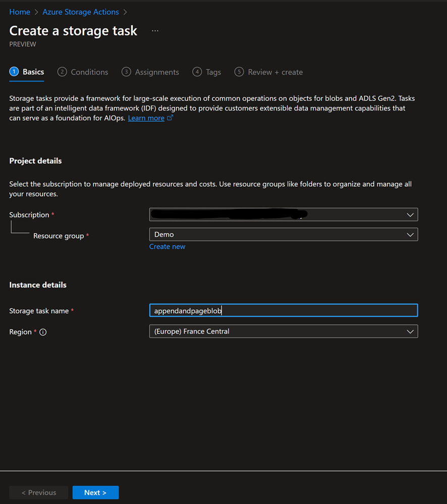Open the Resource group dropdown showing Demo
Screen dimensions: 447x504
pyautogui.click(x=284, y=234)
